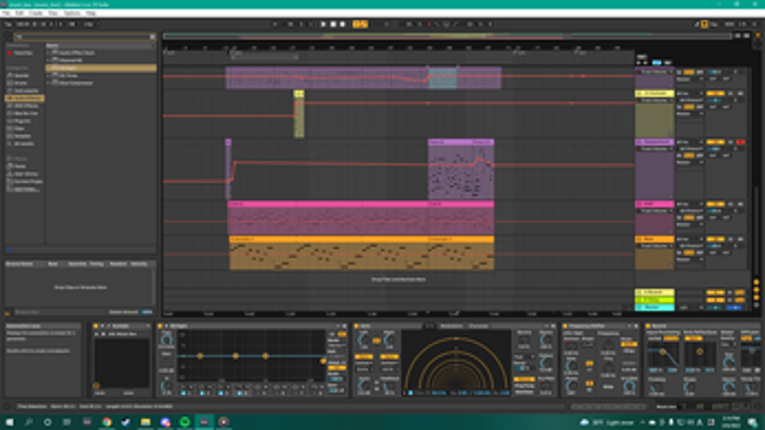Toggle Sampler device activator
This screenshot has height=430, width=765.
click(96, 326)
